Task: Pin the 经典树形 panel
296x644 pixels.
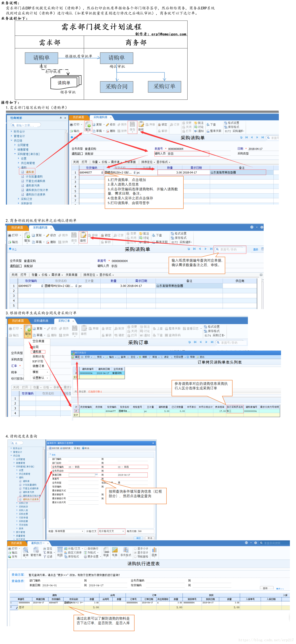Action: pos(61,118)
